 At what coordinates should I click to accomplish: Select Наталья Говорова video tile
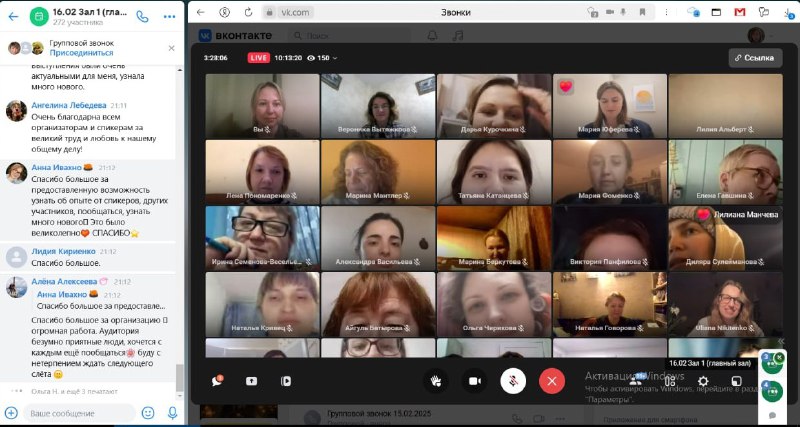tap(610, 305)
